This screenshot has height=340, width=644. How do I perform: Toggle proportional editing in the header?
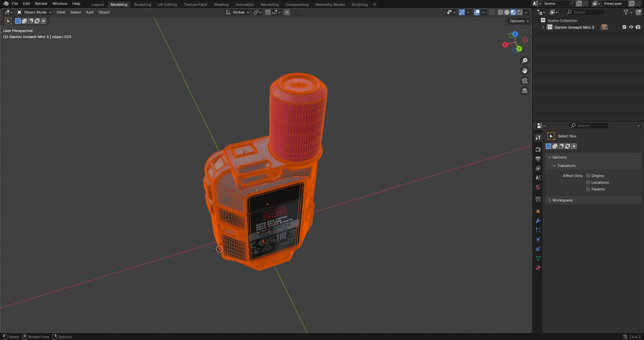point(287,12)
